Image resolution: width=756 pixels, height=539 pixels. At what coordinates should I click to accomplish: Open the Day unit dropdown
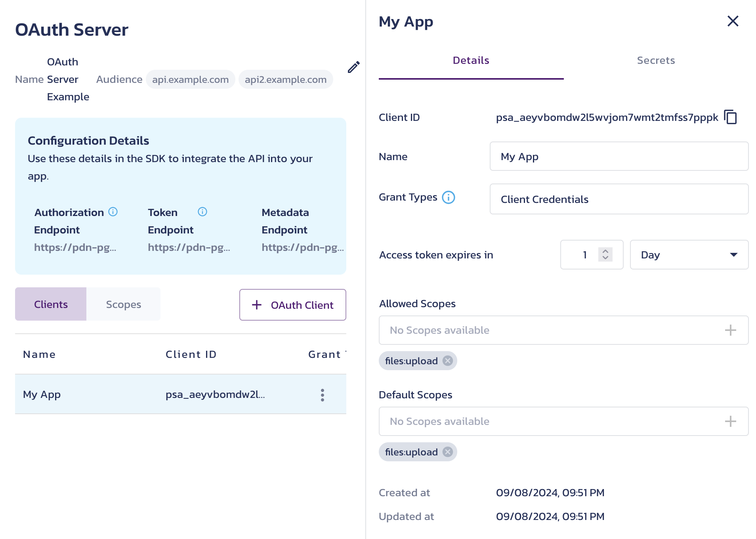689,255
